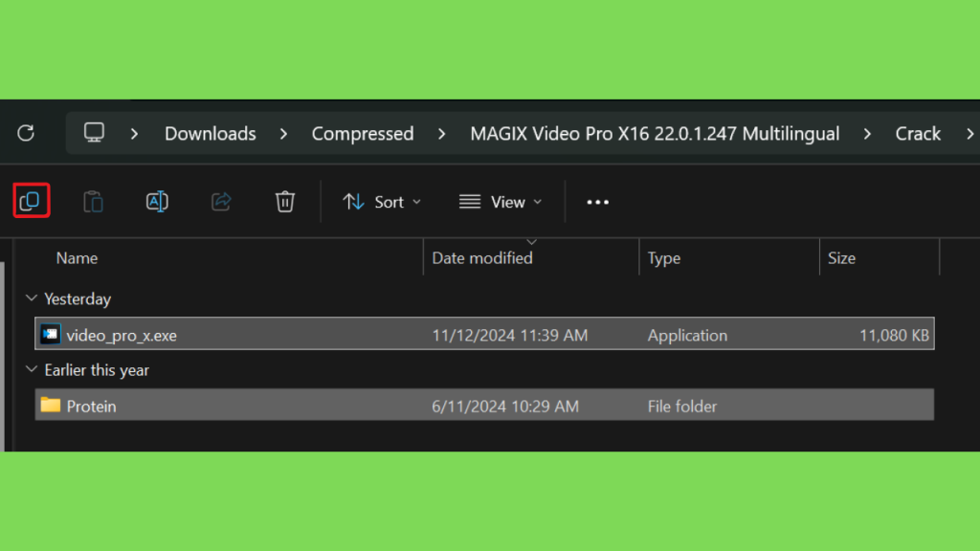The image size is (980, 551).
Task: Sort by Name column header
Action: pyautogui.click(x=77, y=258)
